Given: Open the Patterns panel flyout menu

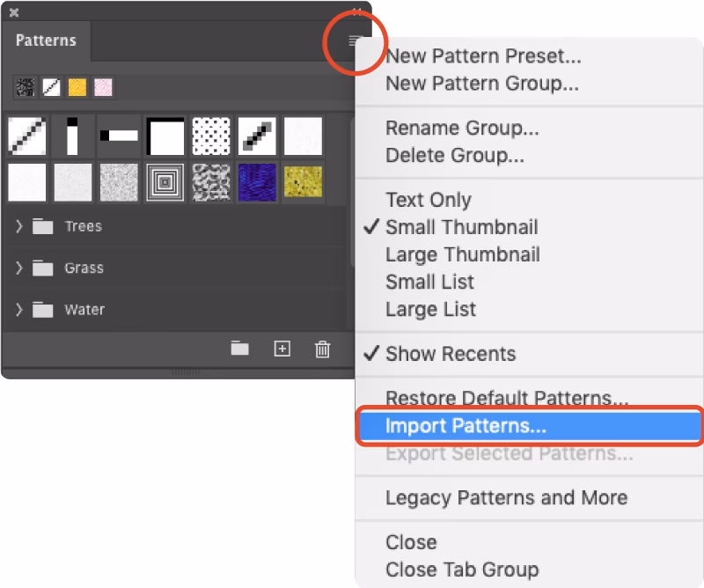Looking at the screenshot, I should (x=354, y=40).
